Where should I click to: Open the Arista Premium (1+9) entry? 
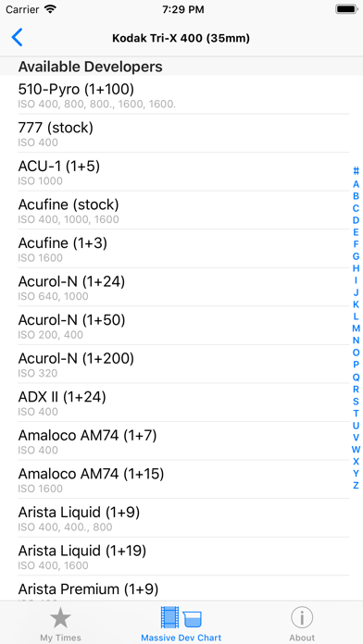pyautogui.click(x=181, y=588)
